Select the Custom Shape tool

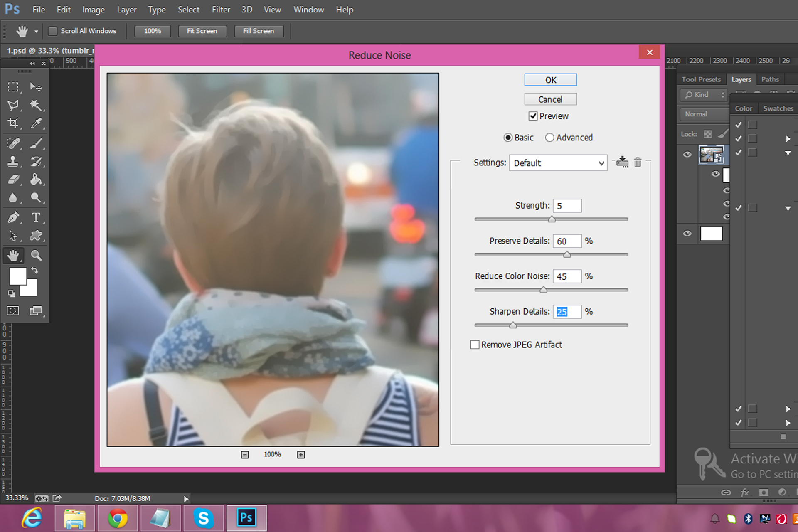[36, 236]
